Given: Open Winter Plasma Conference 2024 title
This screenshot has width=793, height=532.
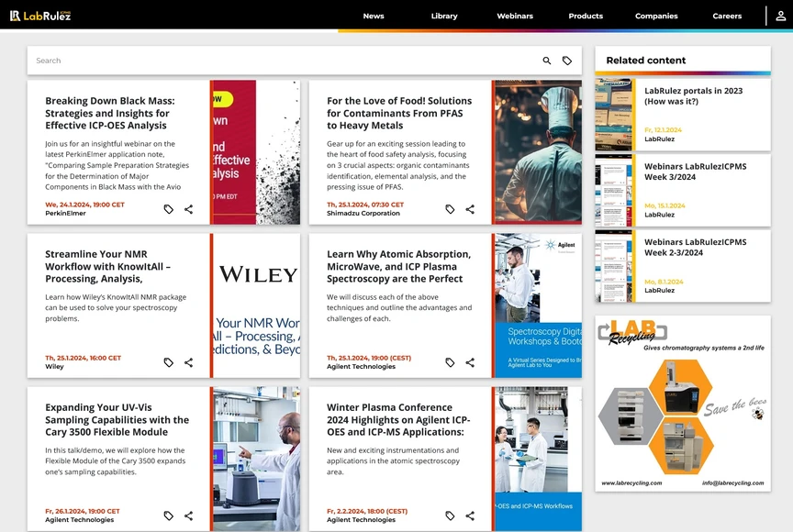Looking at the screenshot, I should click(x=398, y=419).
